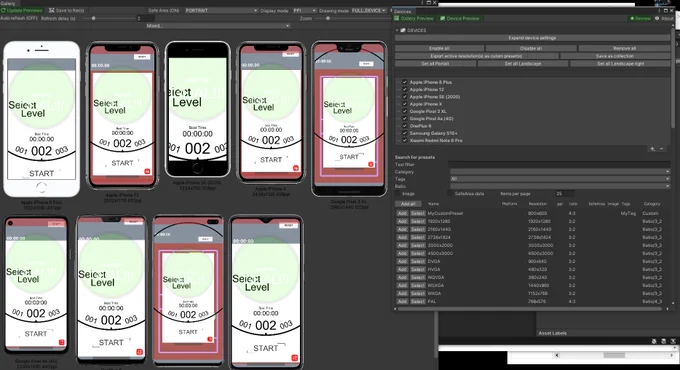Open the Category filter dropdown
Screen dimensions: 680x370
click(x=559, y=172)
